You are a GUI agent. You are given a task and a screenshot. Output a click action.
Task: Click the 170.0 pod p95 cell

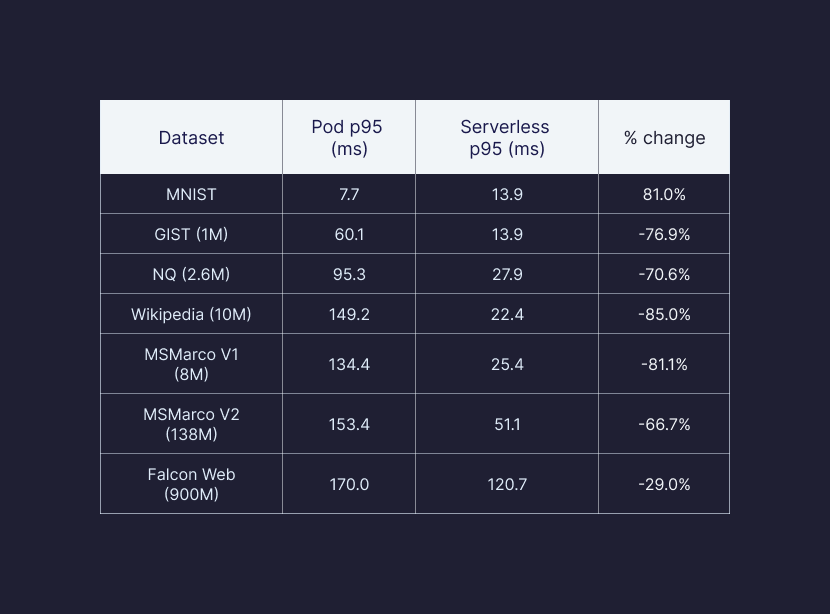(349, 484)
